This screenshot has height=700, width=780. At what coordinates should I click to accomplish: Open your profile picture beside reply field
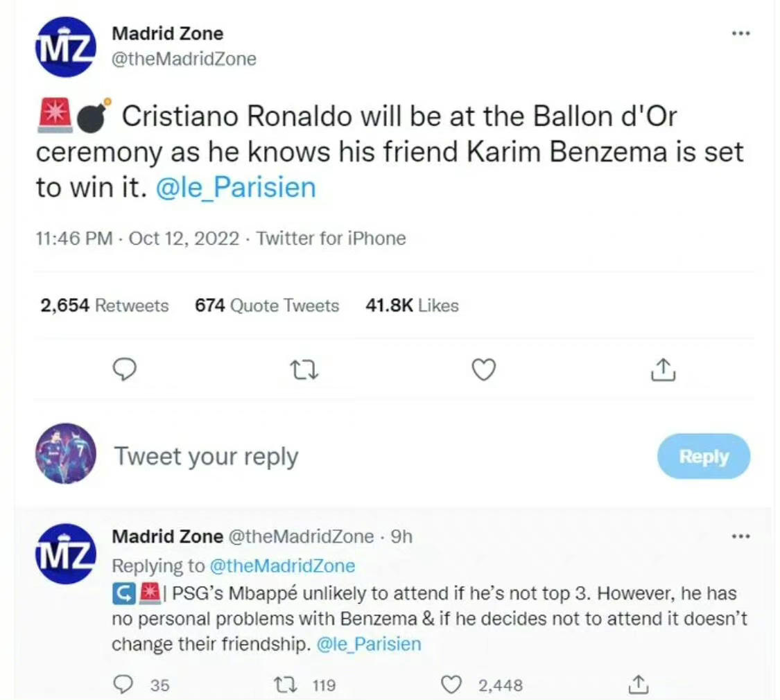pos(65,453)
